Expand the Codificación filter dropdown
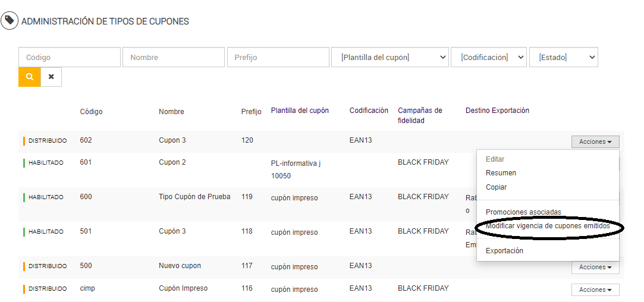Image resolution: width=644 pixels, height=302 pixels. click(489, 58)
